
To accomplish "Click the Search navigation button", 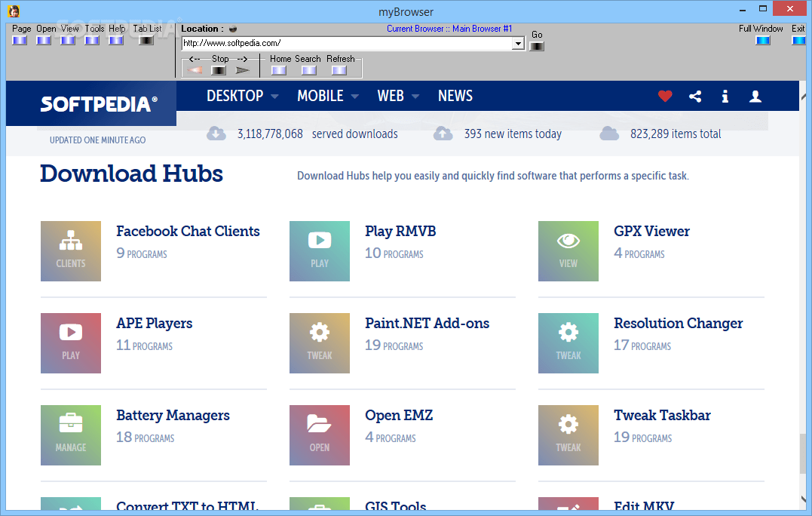I will [309, 70].
